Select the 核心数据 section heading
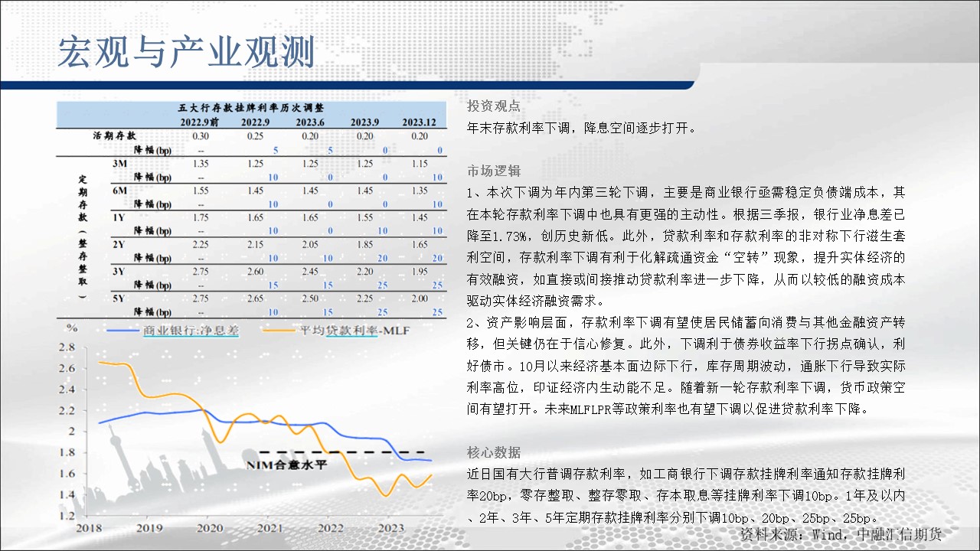This screenshot has width=980, height=551. click(493, 451)
